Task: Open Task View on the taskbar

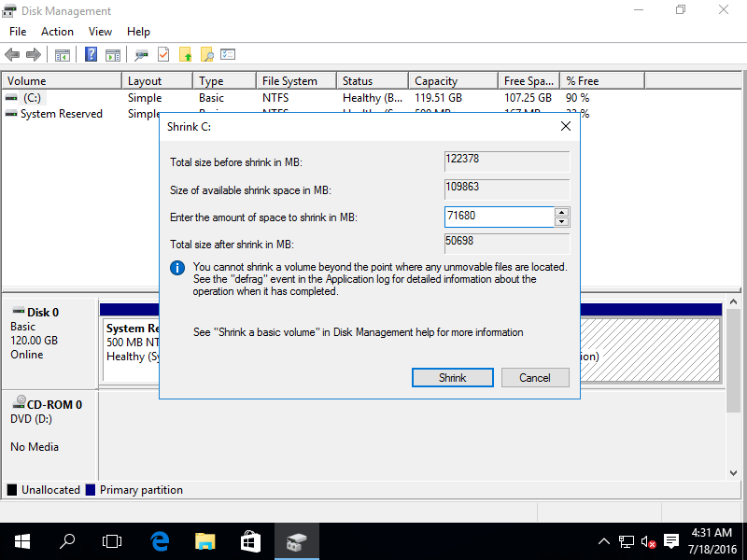Action: coord(112,541)
